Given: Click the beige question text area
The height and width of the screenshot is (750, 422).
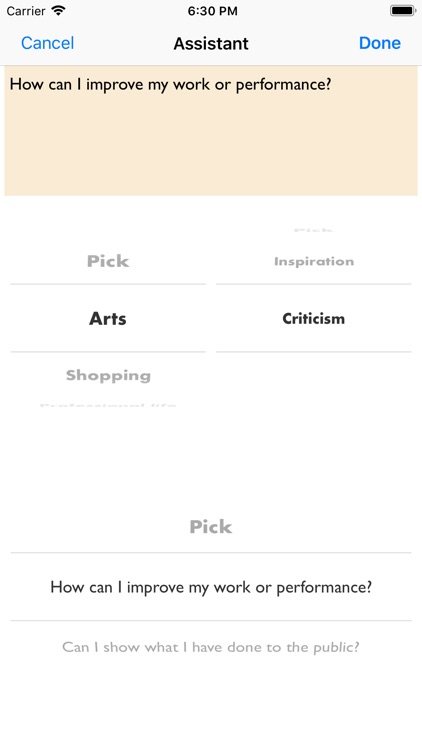Looking at the screenshot, I should [x=211, y=131].
